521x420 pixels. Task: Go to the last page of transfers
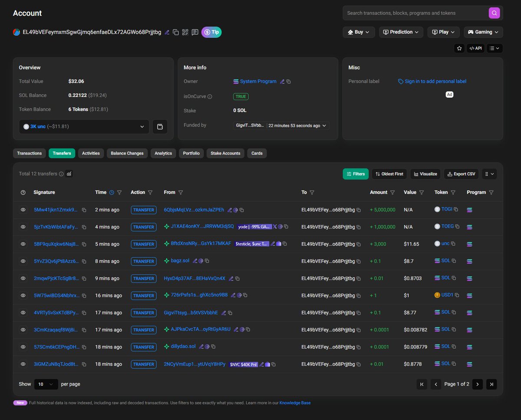pos(491,384)
